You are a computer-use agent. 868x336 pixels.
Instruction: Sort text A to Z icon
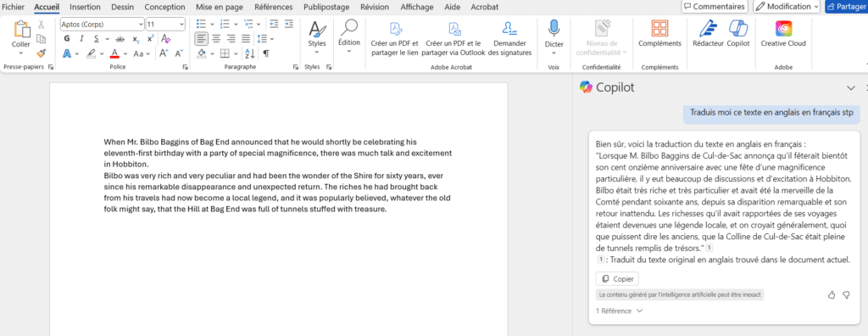pos(249,53)
